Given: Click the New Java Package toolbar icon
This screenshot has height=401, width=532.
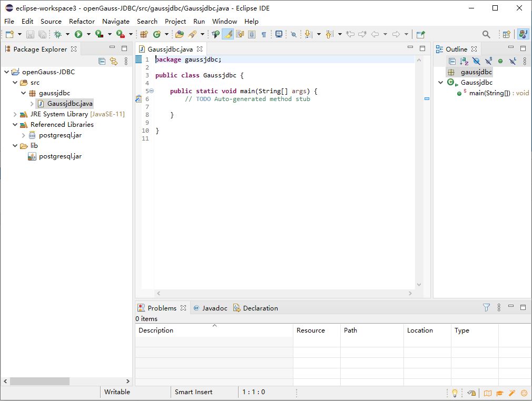Looking at the screenshot, I should (143, 34).
